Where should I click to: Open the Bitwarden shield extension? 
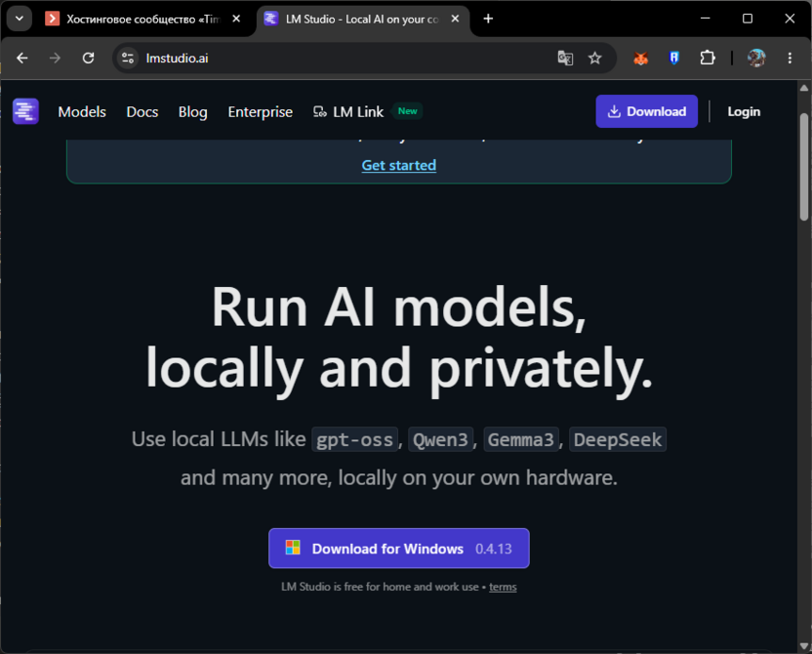coord(673,58)
